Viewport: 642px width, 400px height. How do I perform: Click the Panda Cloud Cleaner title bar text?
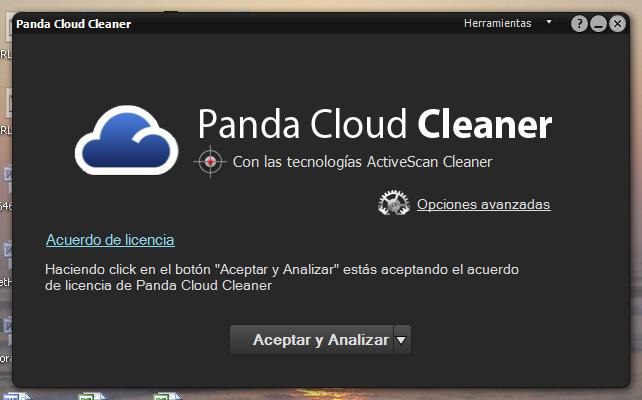(74, 24)
